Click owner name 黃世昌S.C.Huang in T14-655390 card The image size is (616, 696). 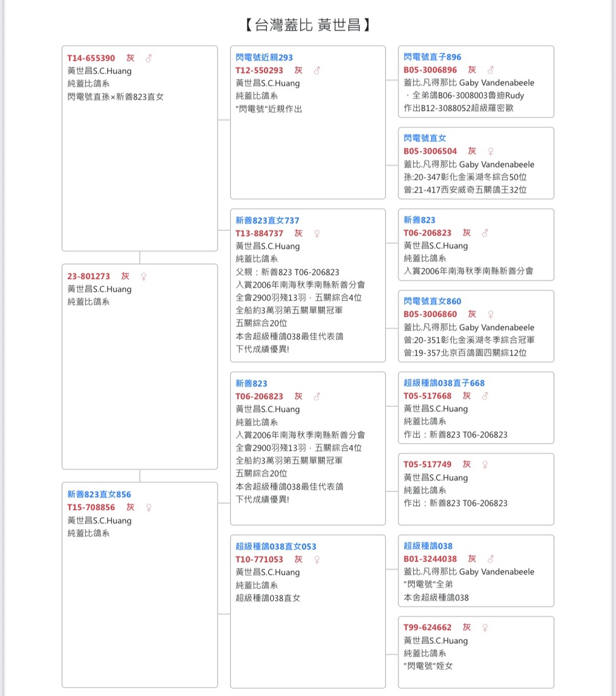[99, 71]
